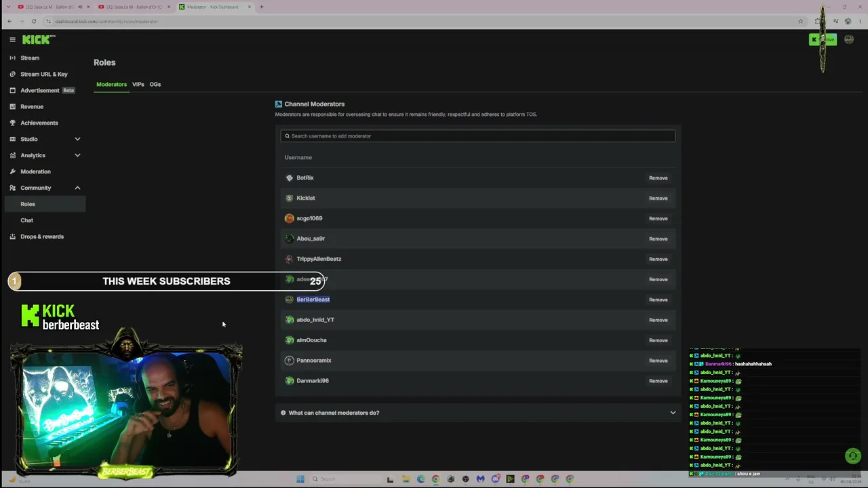Open File Explorer from the taskbar
Screen dimensions: 868x488
point(406,479)
